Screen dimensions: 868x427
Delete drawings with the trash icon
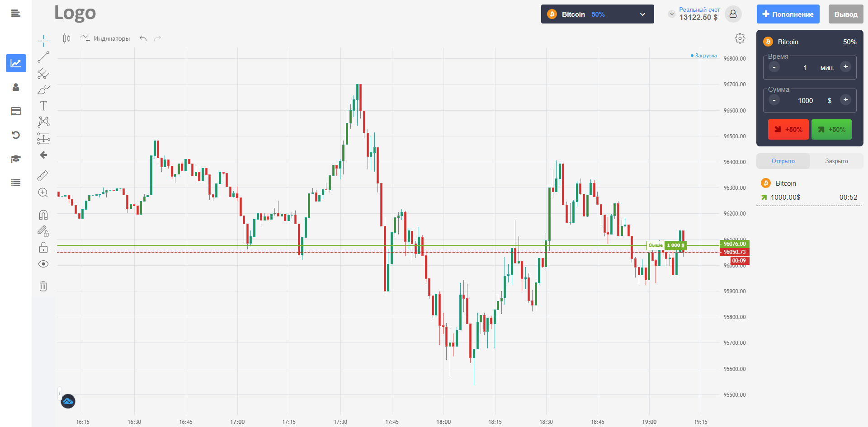[x=43, y=286]
